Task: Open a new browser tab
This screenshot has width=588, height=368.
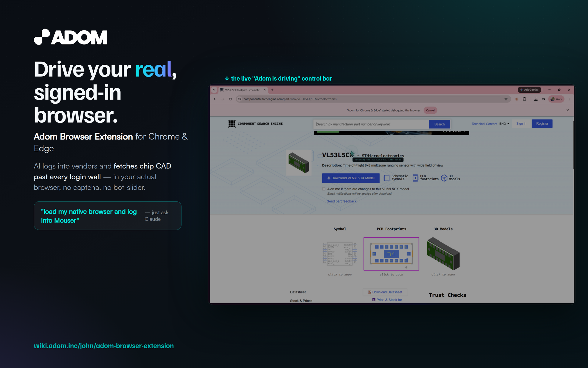Action: [272, 90]
